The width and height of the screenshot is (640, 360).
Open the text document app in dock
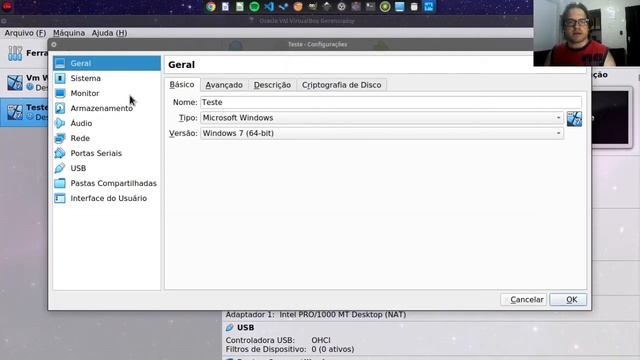tap(225, 7)
